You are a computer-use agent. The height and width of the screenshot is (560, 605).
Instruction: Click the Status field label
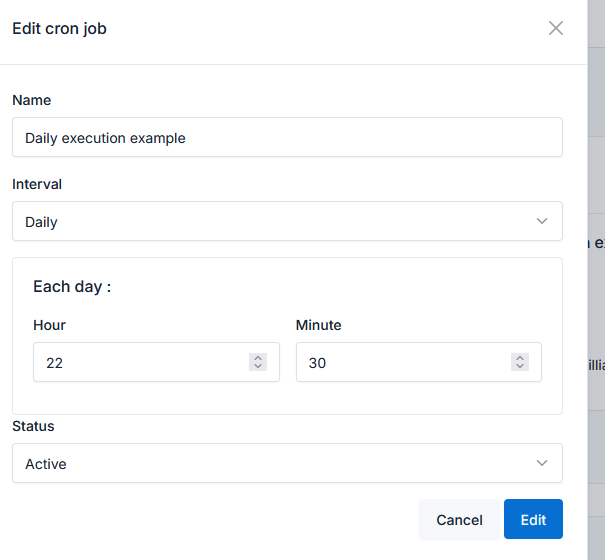click(33, 426)
